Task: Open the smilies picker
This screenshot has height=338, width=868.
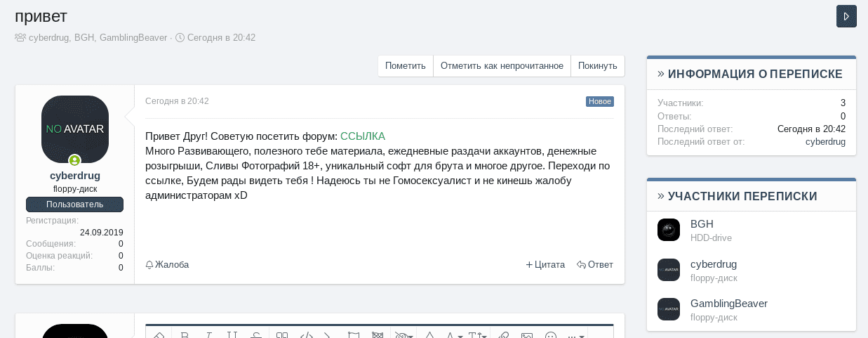Action: [551, 334]
